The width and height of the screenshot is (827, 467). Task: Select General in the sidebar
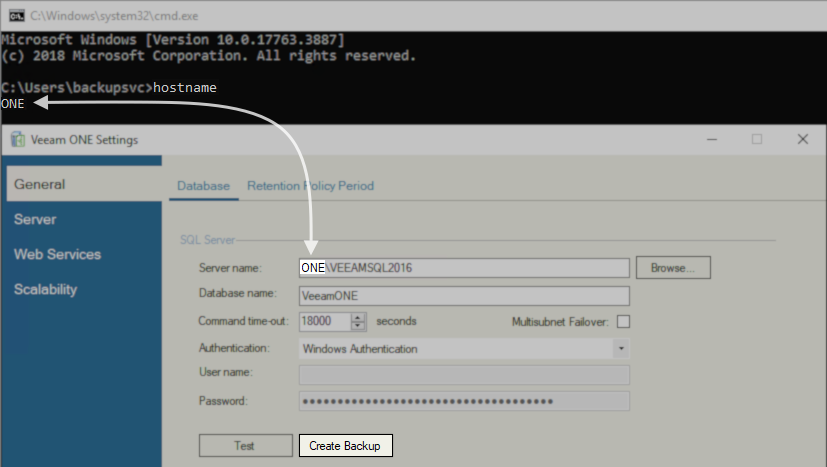(x=40, y=184)
